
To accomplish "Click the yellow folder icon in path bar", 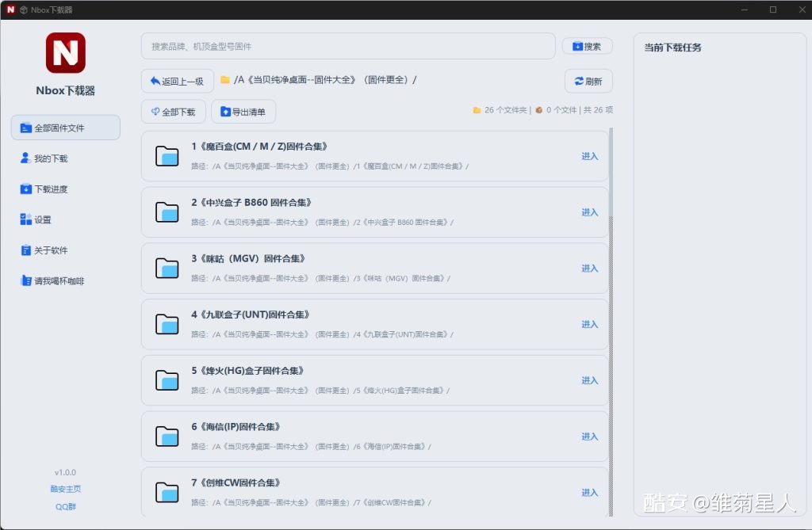I will pyautogui.click(x=225, y=80).
